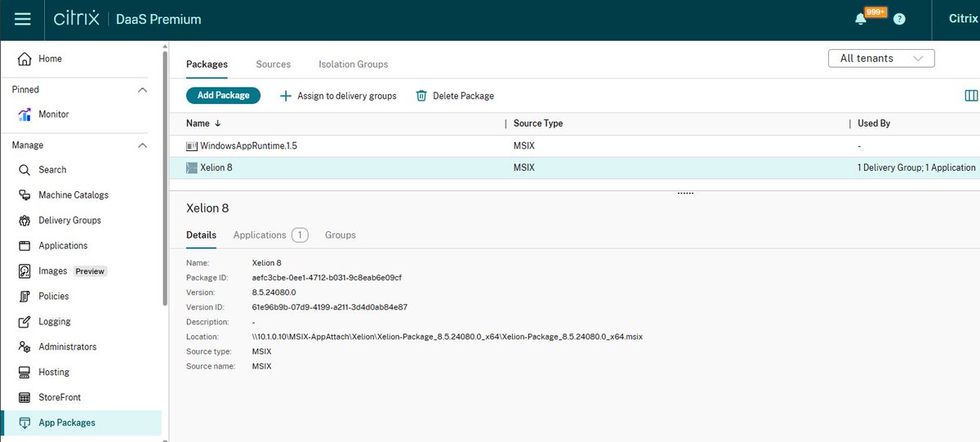Click the Images icon in sidebar
The height and width of the screenshot is (442, 980).
(24, 271)
